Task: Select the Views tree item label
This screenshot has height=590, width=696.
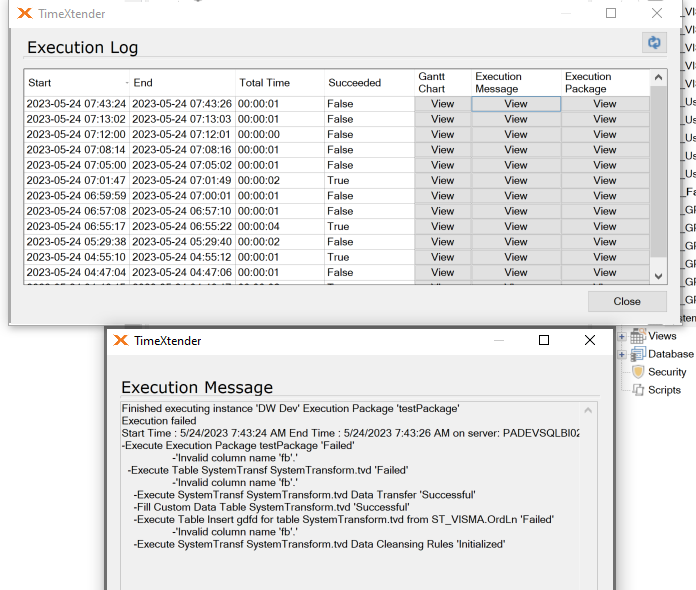Action: pyautogui.click(x=662, y=336)
